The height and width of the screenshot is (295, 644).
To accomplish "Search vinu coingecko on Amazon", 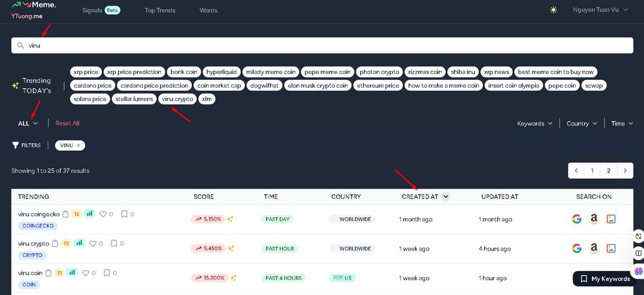I will [594, 220].
